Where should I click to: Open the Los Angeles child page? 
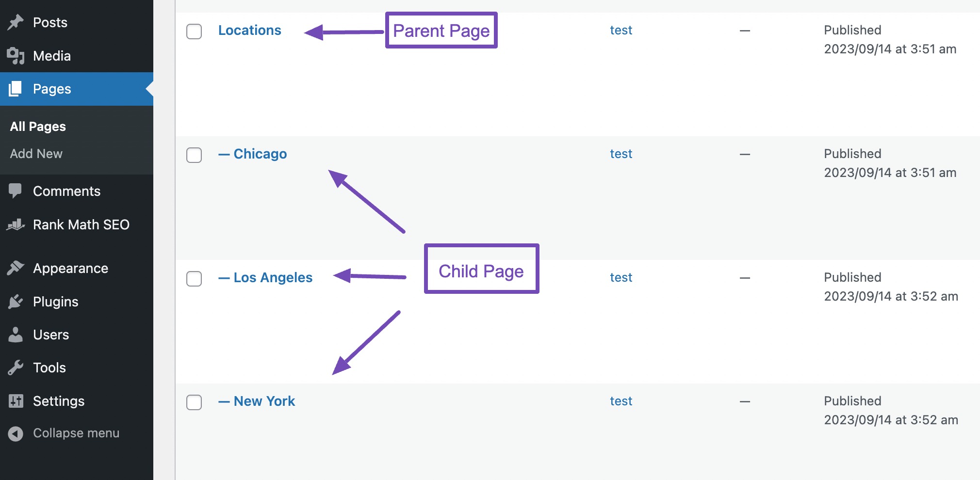pyautogui.click(x=273, y=277)
